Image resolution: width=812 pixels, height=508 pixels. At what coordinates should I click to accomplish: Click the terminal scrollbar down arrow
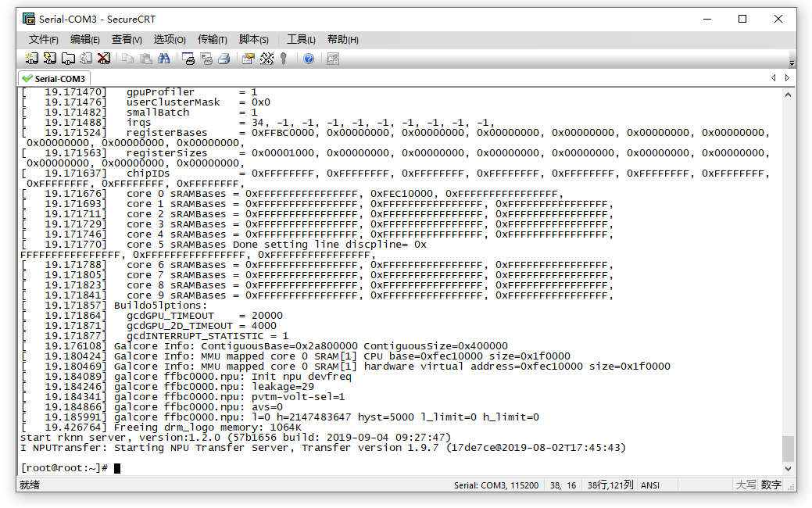point(789,469)
